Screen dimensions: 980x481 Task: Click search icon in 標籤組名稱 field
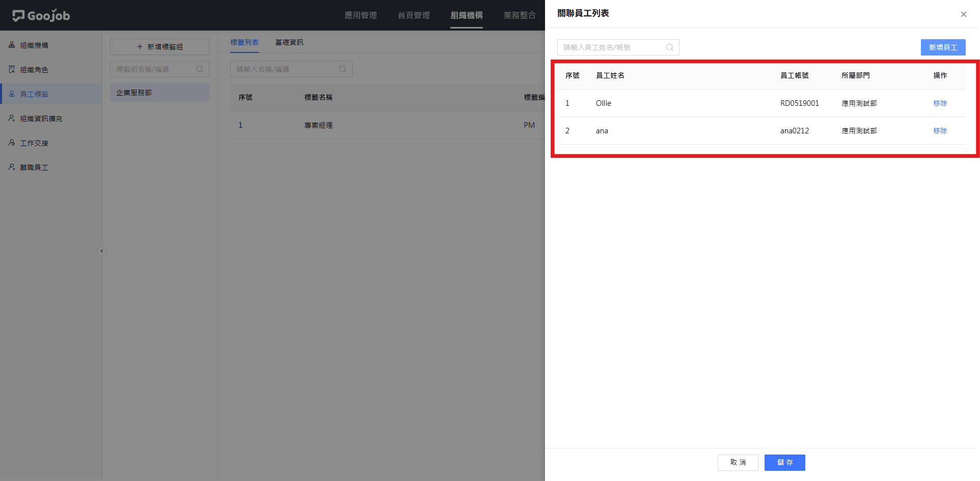pos(200,69)
